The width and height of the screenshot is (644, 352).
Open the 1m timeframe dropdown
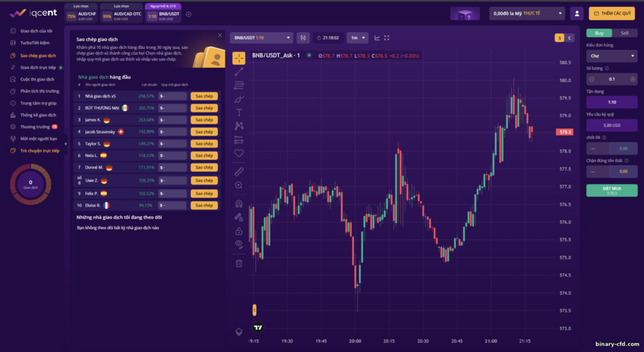[x=358, y=38]
